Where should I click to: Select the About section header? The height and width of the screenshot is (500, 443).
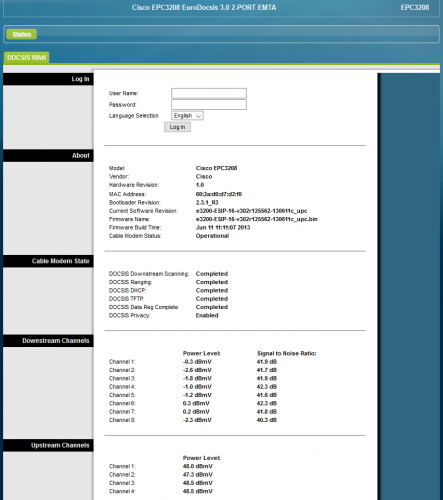pos(48,156)
